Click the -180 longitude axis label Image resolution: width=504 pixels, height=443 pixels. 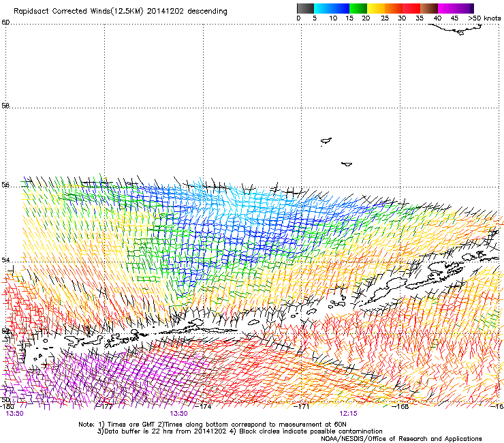click(7, 406)
